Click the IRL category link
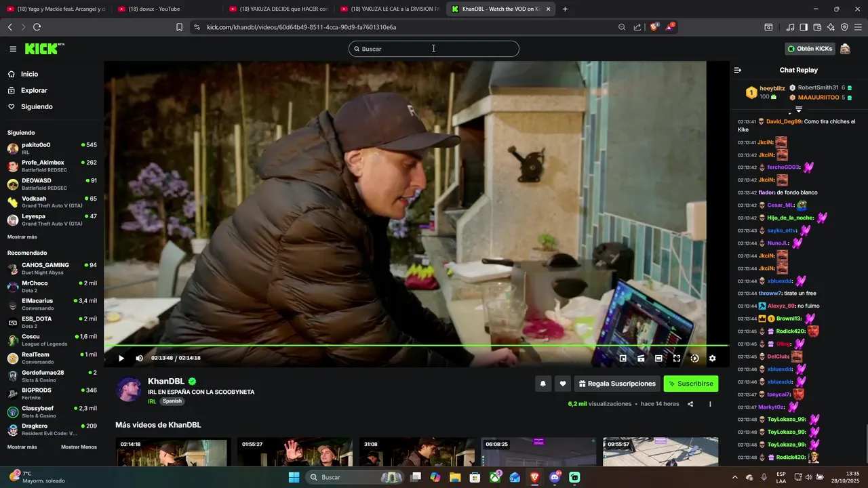868x488 pixels. [152, 401]
